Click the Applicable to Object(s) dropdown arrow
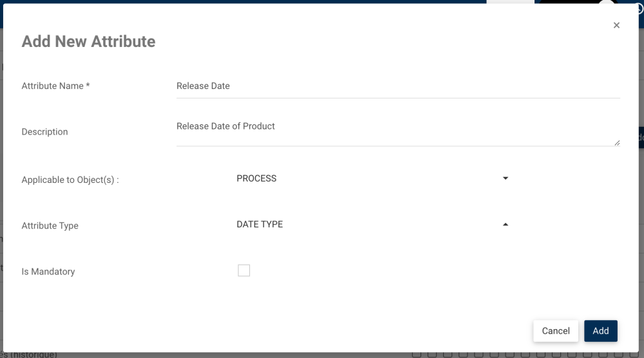Viewport: 644px width, 358px height. pos(506,178)
